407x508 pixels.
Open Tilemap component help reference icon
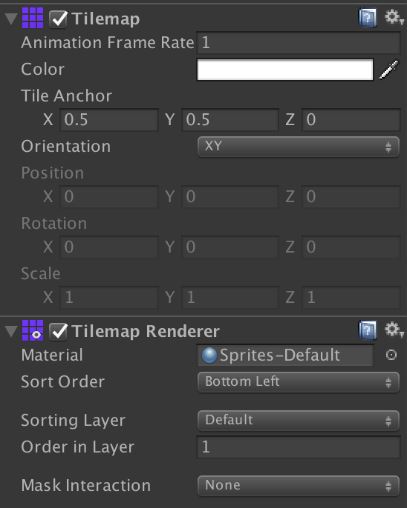click(x=367, y=18)
